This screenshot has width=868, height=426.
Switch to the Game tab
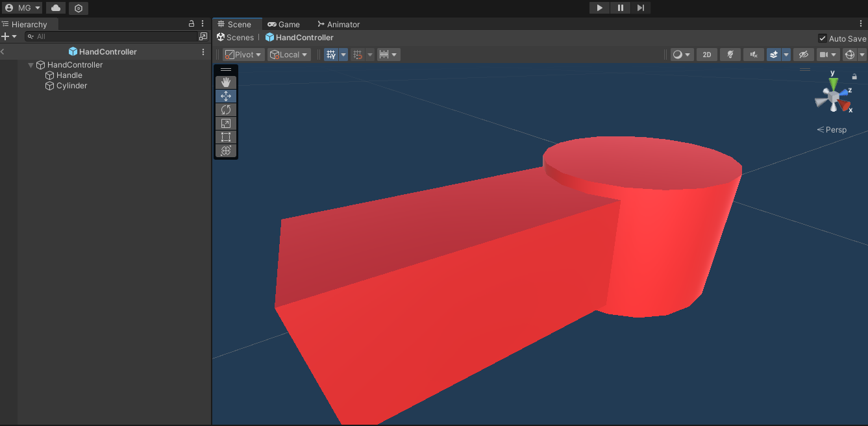click(284, 24)
